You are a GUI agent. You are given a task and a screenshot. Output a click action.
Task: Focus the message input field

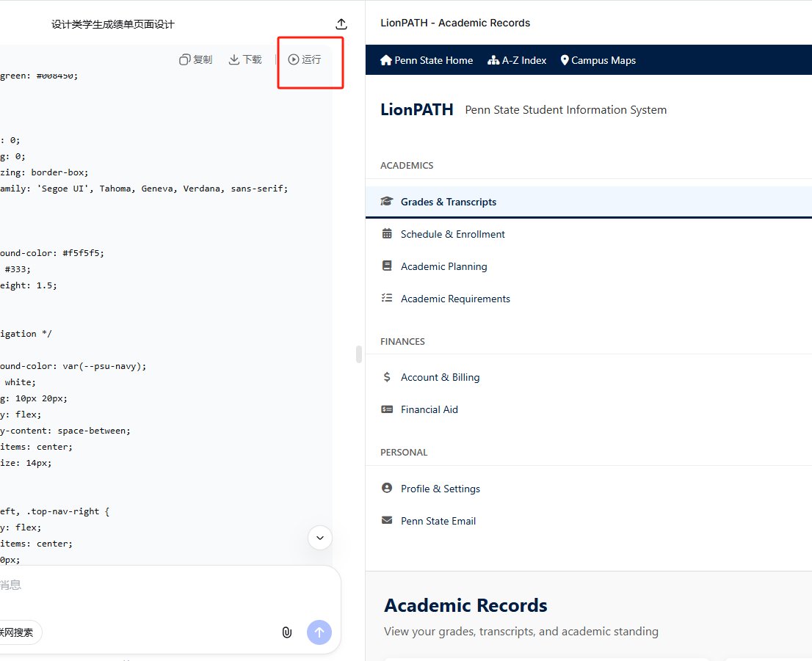pyautogui.click(x=156, y=585)
